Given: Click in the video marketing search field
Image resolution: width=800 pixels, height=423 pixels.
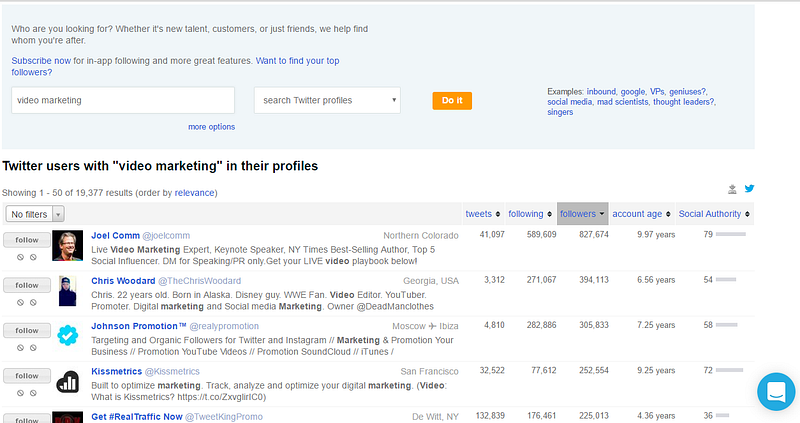Looking at the screenshot, I should [123, 100].
